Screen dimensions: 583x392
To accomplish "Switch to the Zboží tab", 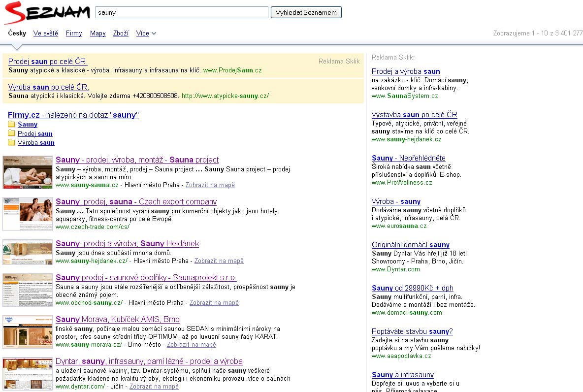I will (121, 33).
